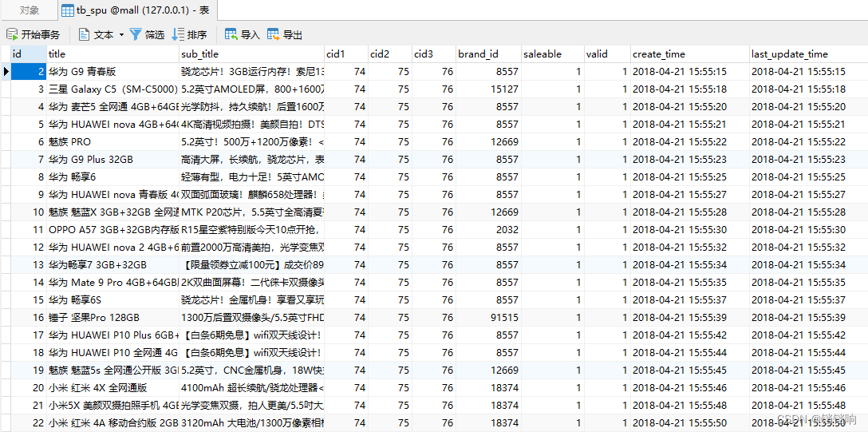Select create_time cell 2018-04-21 15:55:30

(x=690, y=230)
